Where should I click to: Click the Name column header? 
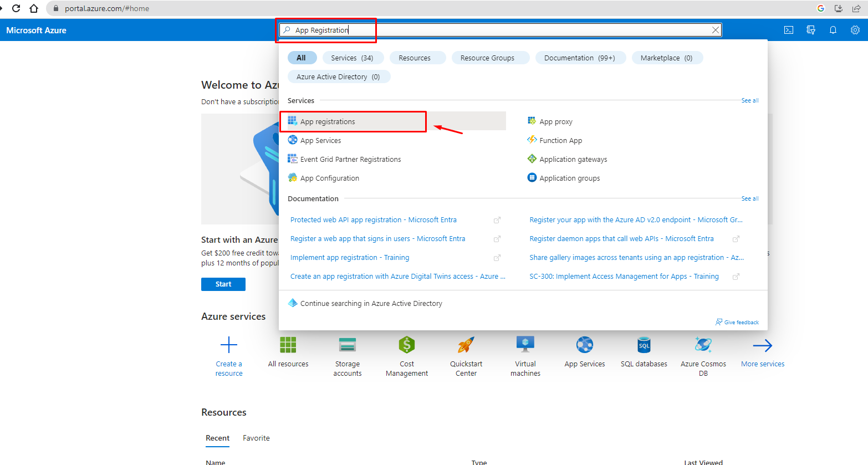click(216, 462)
